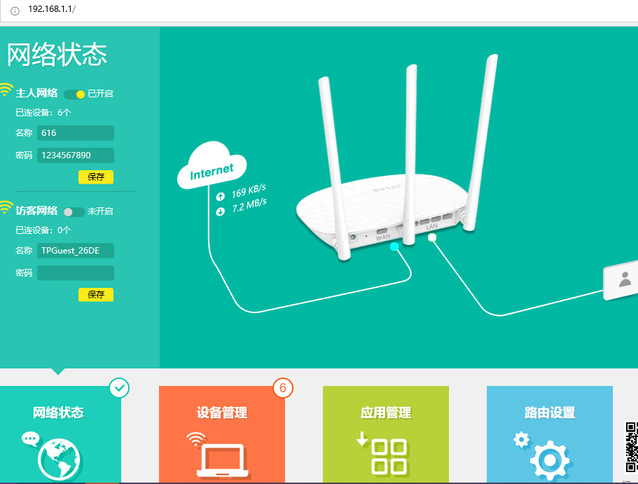The image size is (638, 484).
Task: Save the 访客网络 settings with 保存 button
Action: [96, 294]
